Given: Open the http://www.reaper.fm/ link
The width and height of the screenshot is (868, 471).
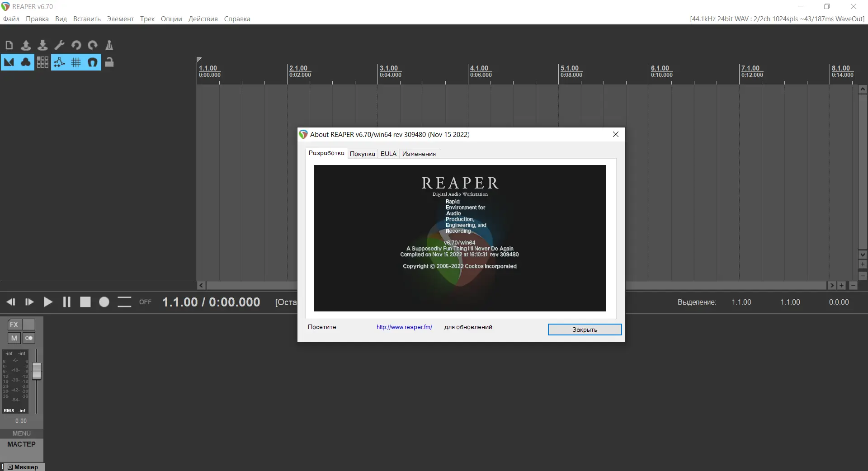Looking at the screenshot, I should pos(404,327).
